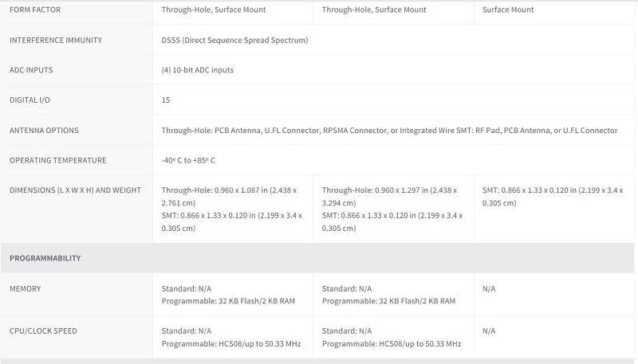Click the INTERFERENCE IMMUNITY row label
The height and width of the screenshot is (364, 638).
point(55,40)
